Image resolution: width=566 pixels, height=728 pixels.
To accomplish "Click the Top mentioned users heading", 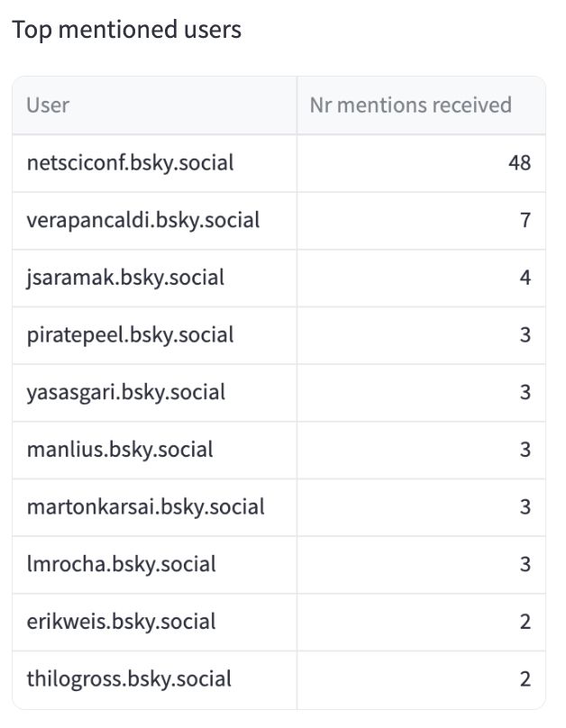I will tap(127, 30).
